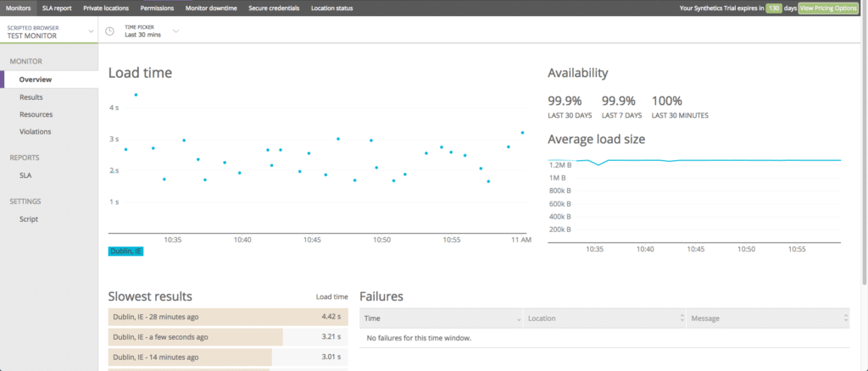Click the Location column sort arrows
868x371 pixels.
click(682, 318)
